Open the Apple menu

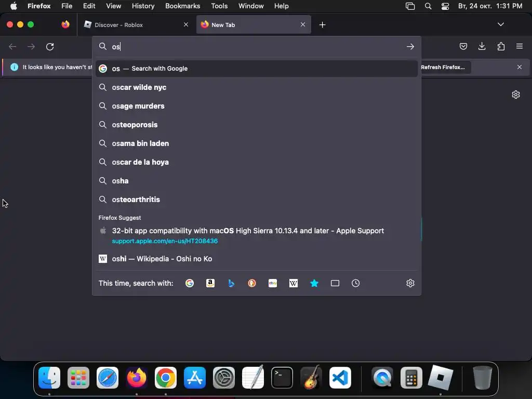point(14,6)
